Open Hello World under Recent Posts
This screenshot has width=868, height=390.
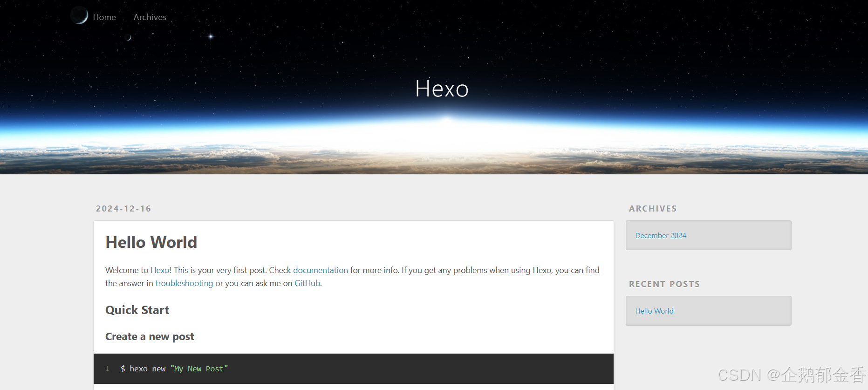[x=655, y=311]
